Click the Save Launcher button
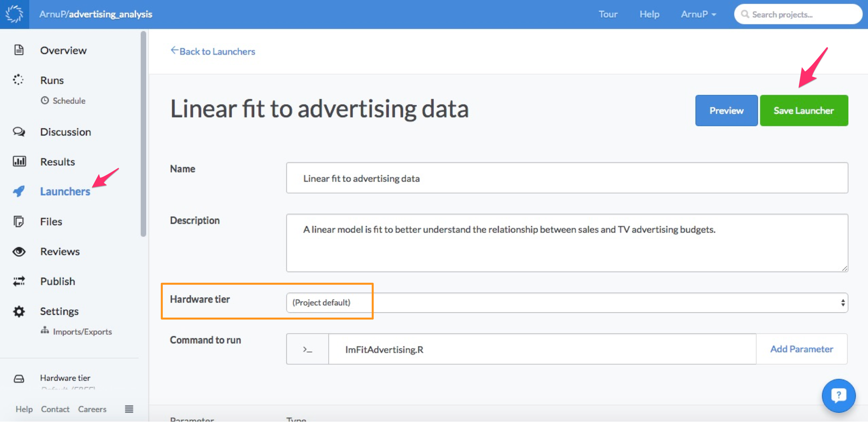The image size is (868, 435). [x=804, y=111]
